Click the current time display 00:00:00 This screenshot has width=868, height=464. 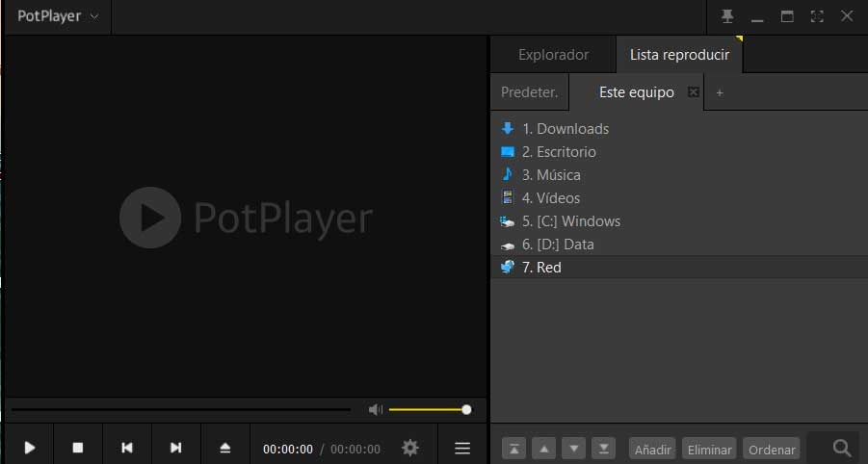click(288, 449)
